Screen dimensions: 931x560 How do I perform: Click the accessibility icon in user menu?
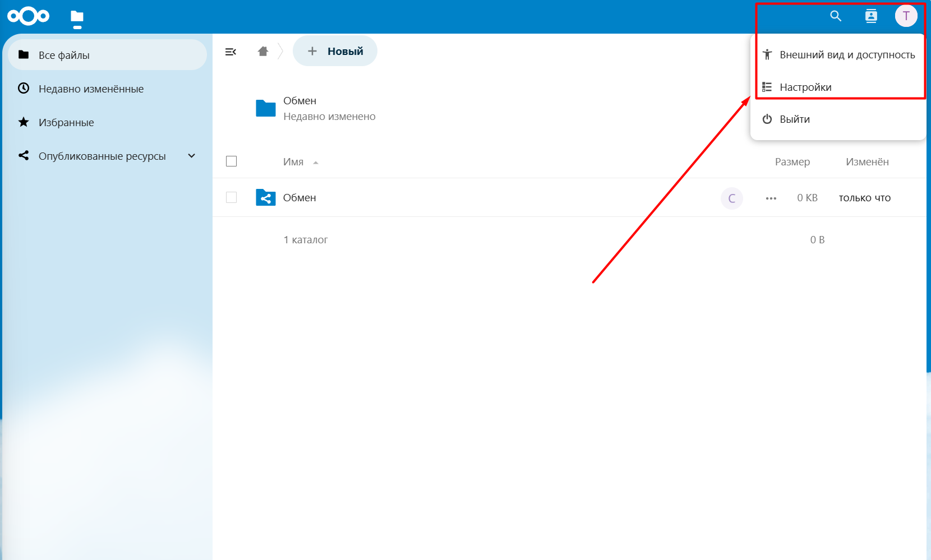click(767, 55)
